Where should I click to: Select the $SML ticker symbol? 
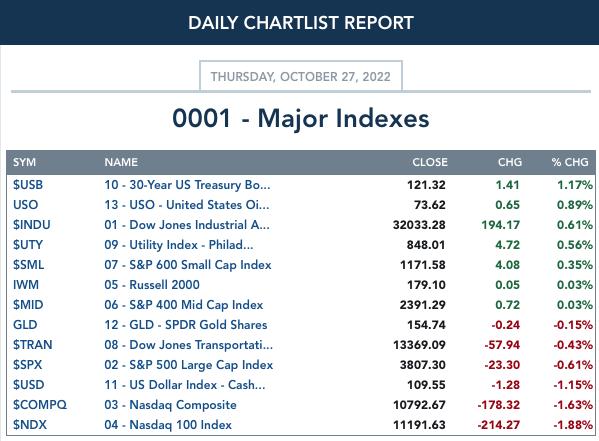pos(29,265)
